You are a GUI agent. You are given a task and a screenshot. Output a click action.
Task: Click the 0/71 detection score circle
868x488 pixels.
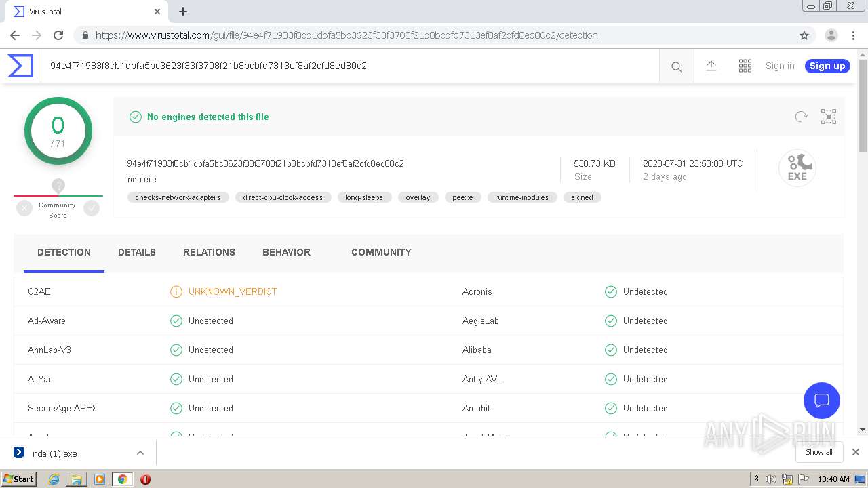tap(58, 131)
